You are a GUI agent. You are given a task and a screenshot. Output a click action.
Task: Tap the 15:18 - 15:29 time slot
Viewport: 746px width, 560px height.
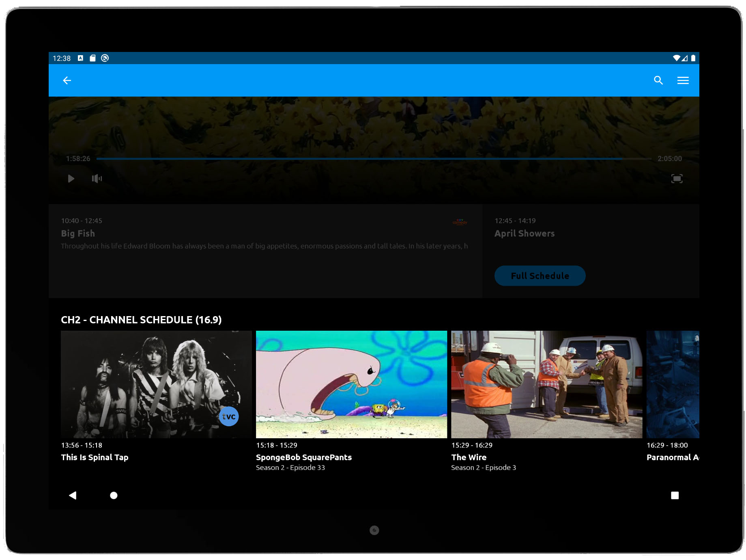coord(277,445)
